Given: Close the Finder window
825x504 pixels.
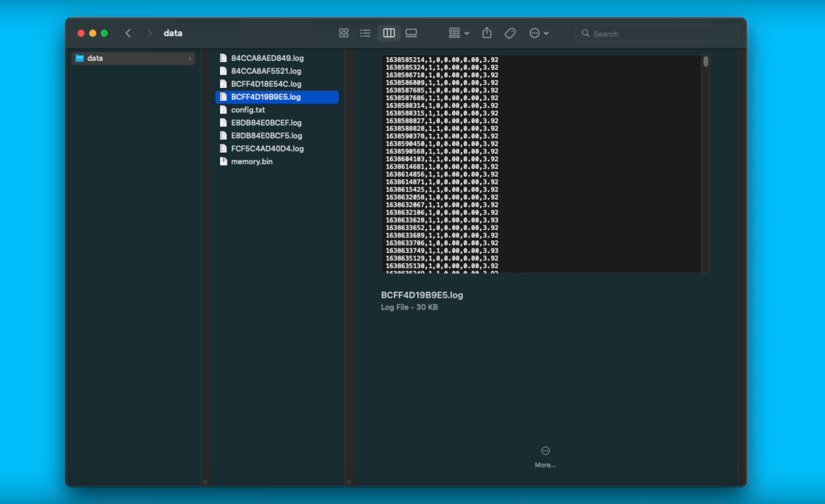Looking at the screenshot, I should (81, 33).
